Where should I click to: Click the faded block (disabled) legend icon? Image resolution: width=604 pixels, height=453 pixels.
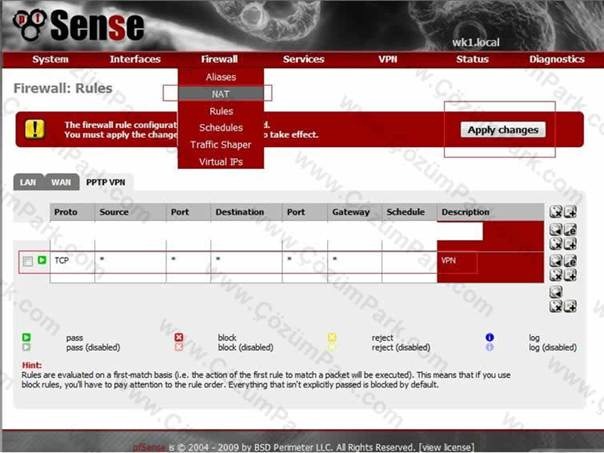[179, 347]
